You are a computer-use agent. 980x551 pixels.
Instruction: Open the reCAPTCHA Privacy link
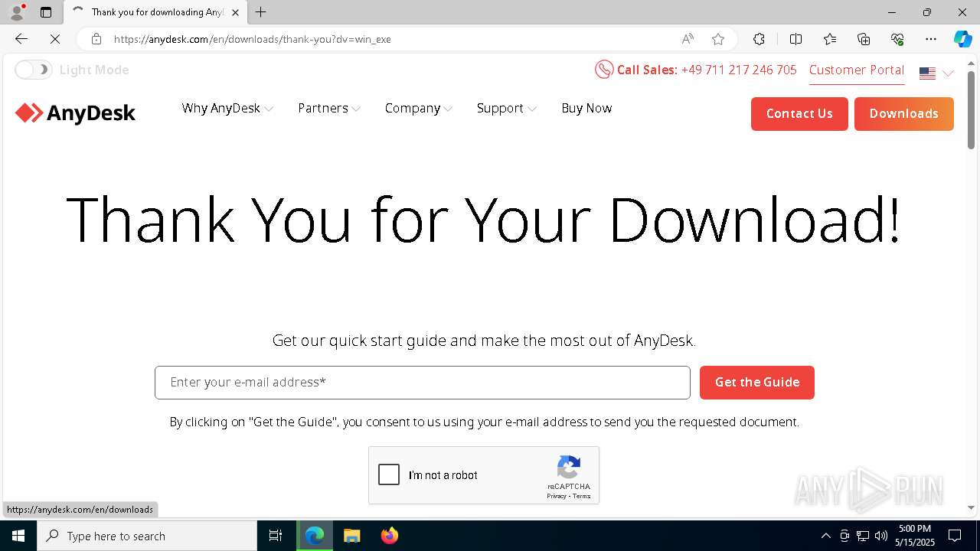click(557, 497)
